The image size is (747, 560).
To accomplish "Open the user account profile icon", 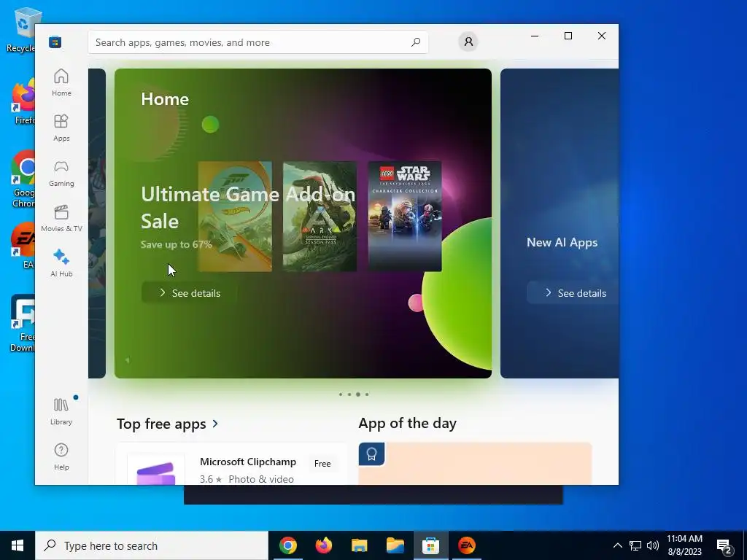I will tap(468, 42).
